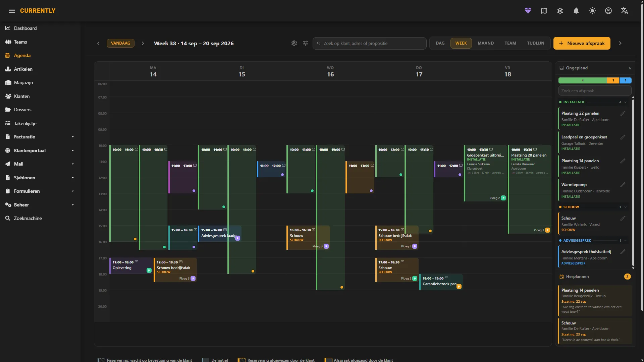Edit the Laadpaal en groepenkast item
This screenshot has width=644, height=362.
click(623, 137)
